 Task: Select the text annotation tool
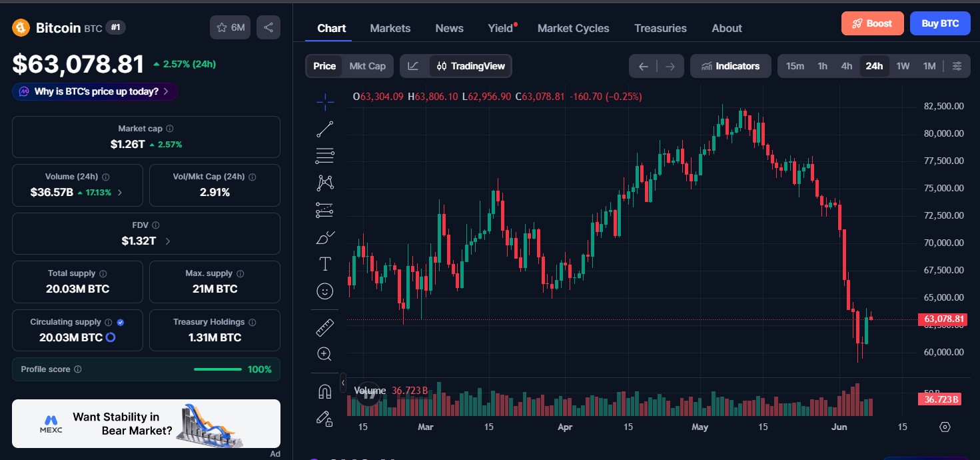(325, 264)
